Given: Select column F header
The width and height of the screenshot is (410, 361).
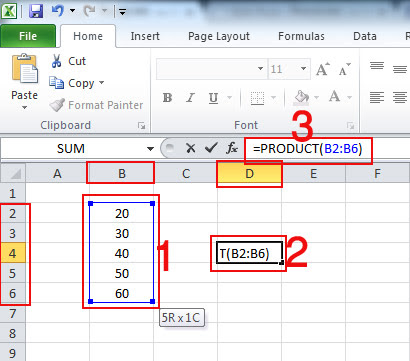Looking at the screenshot, I should (x=377, y=173).
